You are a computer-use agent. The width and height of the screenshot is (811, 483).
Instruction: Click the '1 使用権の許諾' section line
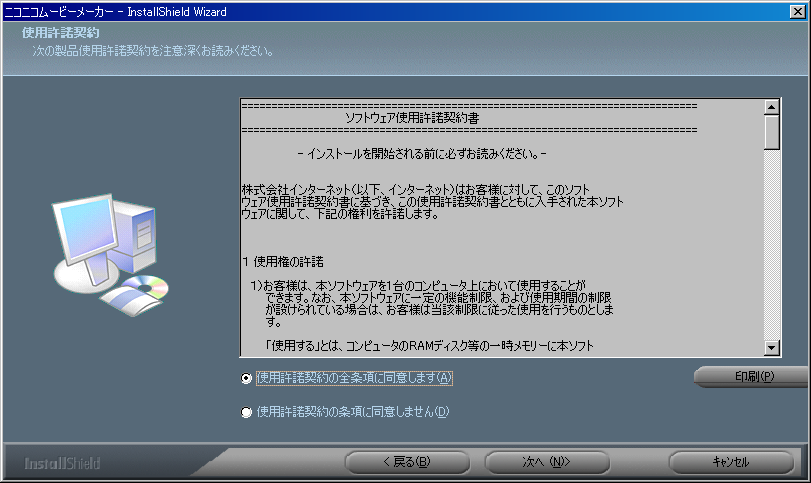[283, 262]
